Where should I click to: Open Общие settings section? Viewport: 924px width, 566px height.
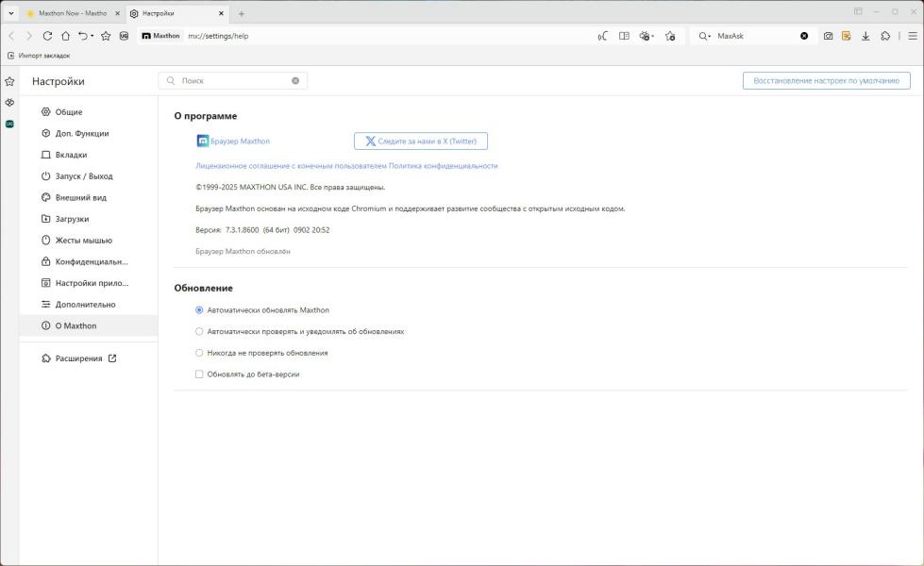click(x=89, y=112)
